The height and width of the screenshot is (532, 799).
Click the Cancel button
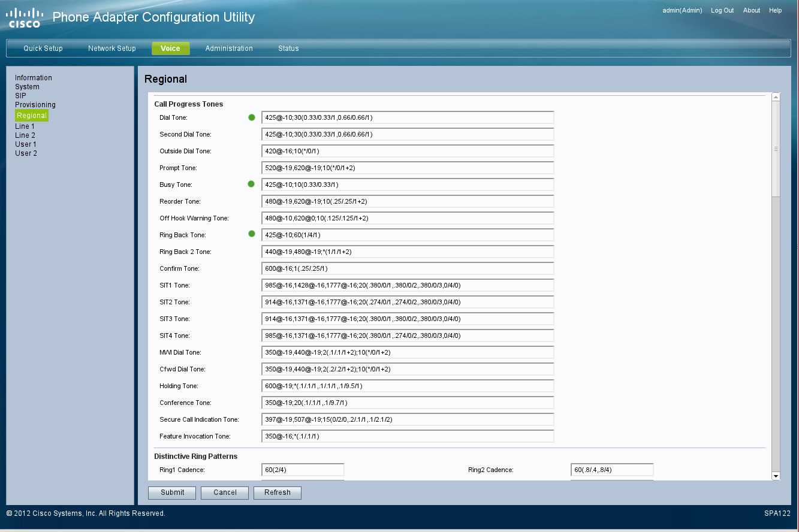point(225,492)
